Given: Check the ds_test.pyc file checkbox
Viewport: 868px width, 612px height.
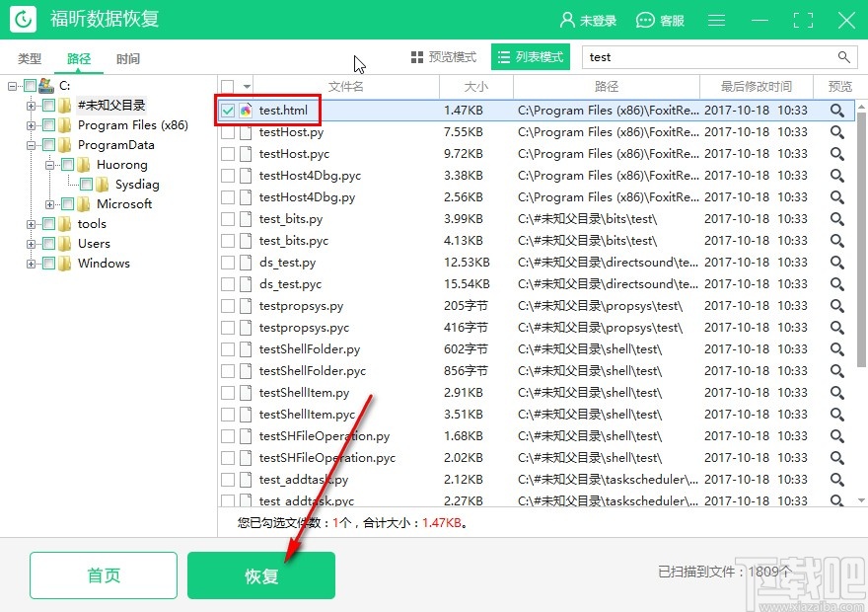Looking at the screenshot, I should 228,284.
